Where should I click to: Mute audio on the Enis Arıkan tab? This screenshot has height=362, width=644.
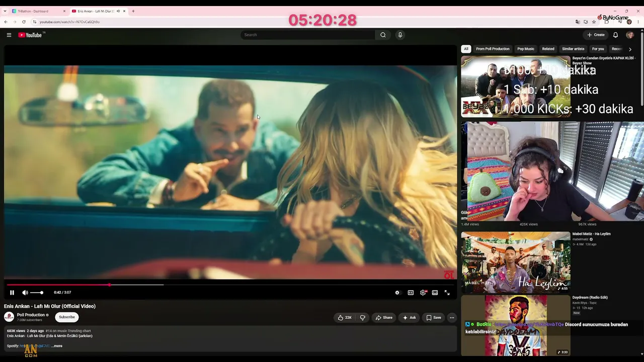[118, 11]
